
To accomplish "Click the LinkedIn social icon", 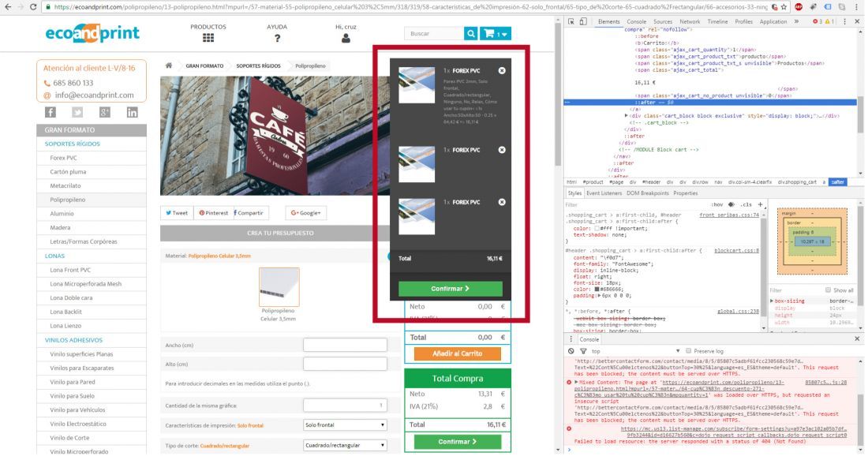I will [x=133, y=112].
